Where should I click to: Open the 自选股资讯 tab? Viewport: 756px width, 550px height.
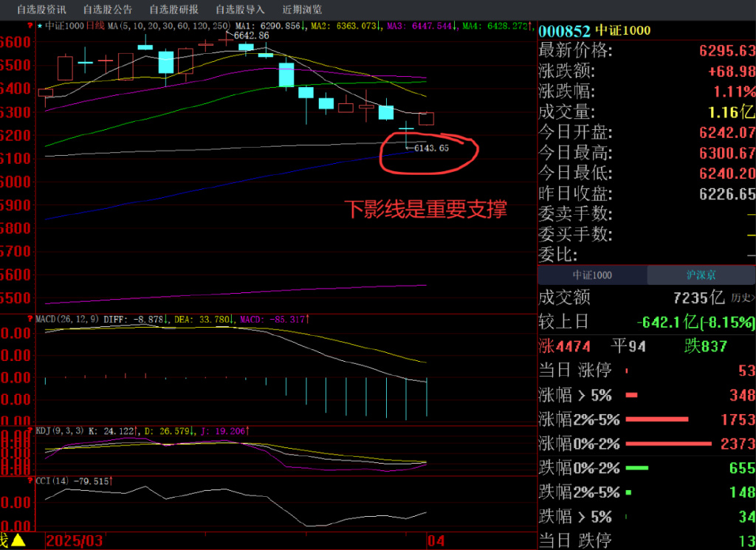pyautogui.click(x=41, y=10)
